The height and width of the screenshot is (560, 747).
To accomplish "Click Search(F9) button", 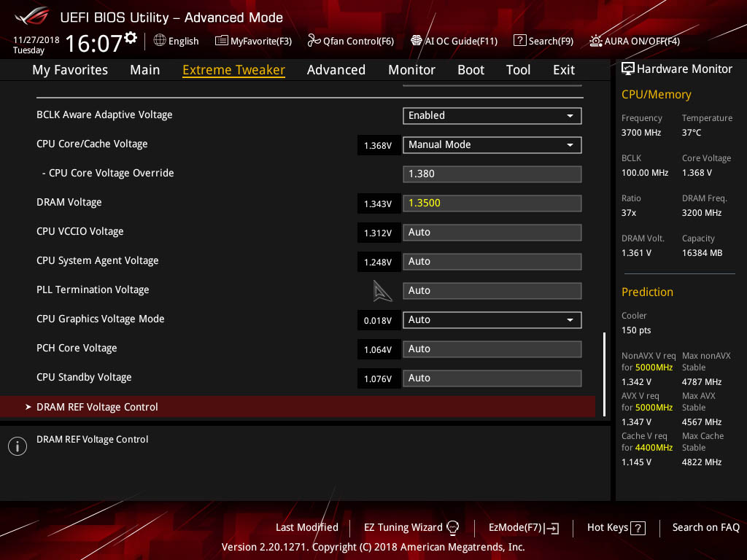I will point(543,41).
